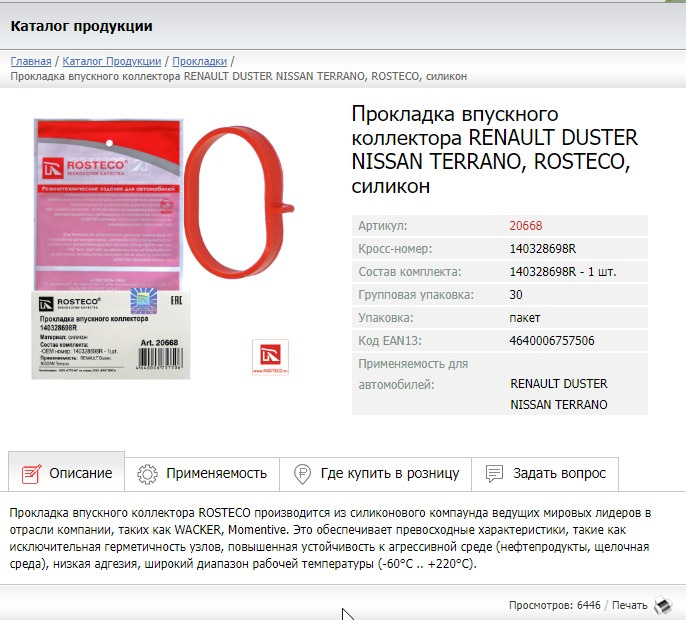686x620 pixels.
Task: Click the printer icon next to Печать
Action: 663,606
